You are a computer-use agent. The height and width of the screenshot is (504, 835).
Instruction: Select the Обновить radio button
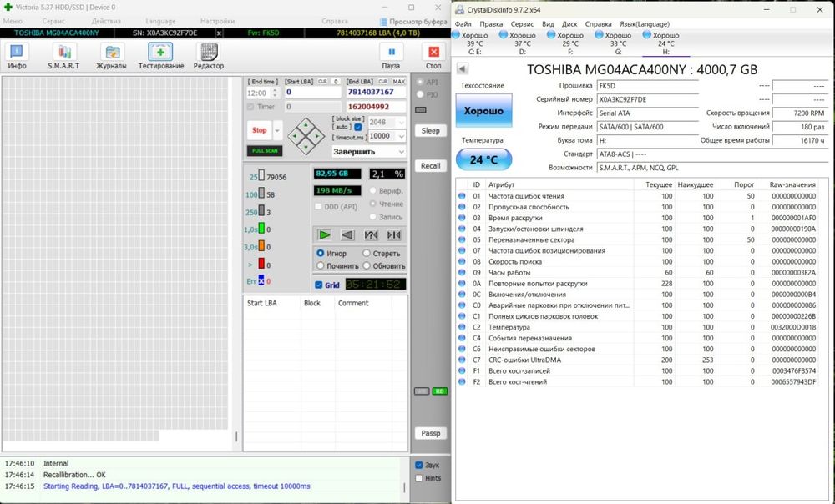pos(367,265)
